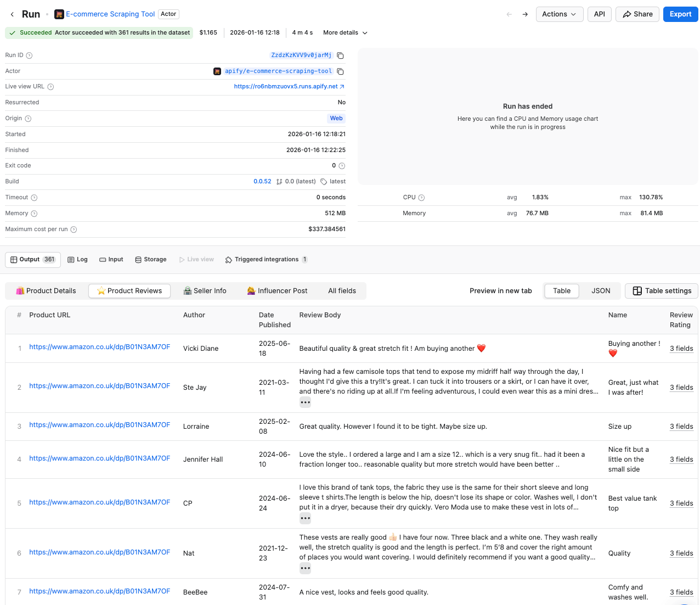Image resolution: width=700 pixels, height=605 pixels.
Task: View the Origin help icon
Action: click(27, 119)
